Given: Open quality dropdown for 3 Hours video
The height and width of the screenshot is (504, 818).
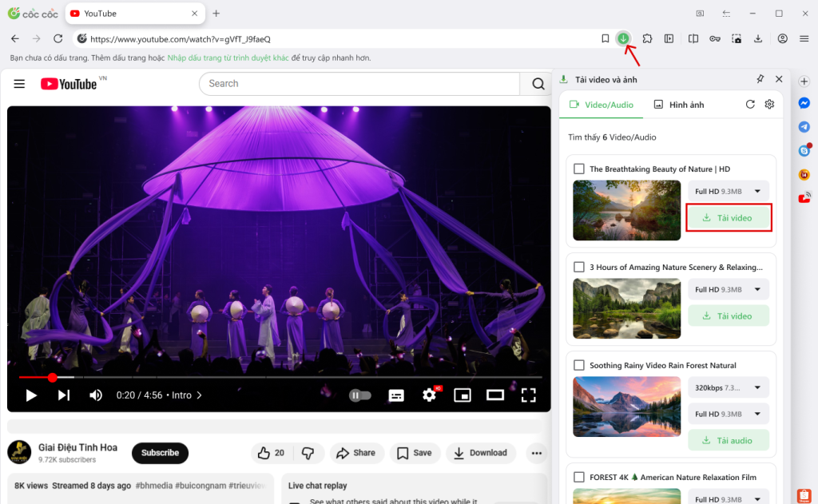Looking at the screenshot, I should point(729,290).
